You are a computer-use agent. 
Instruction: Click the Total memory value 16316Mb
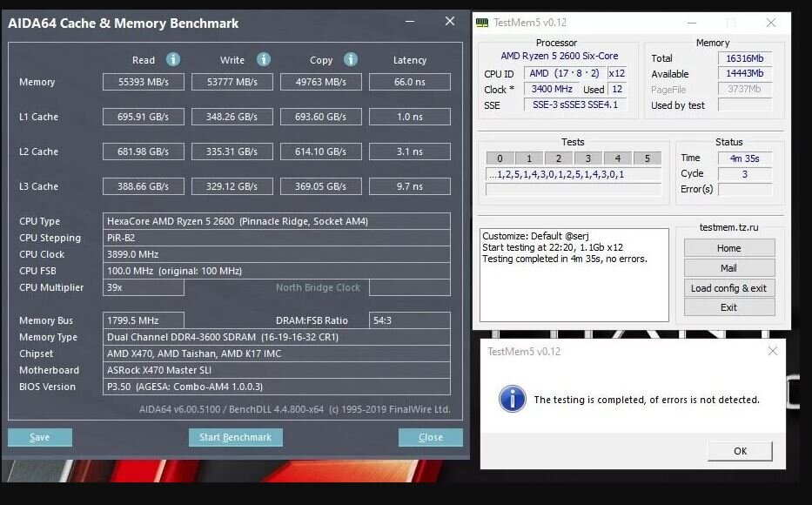[x=745, y=58]
